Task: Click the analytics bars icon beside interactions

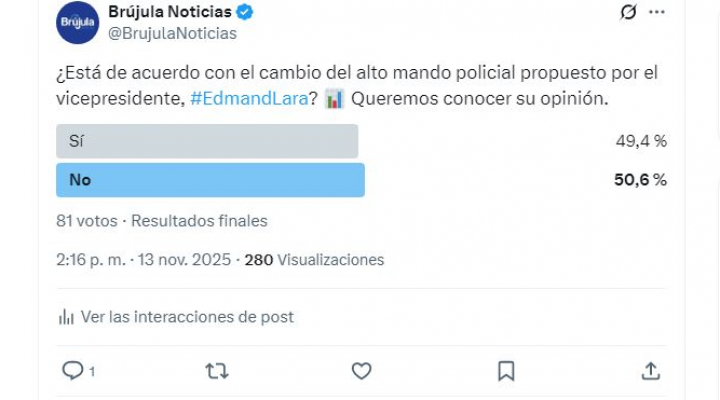Action: coord(67,317)
